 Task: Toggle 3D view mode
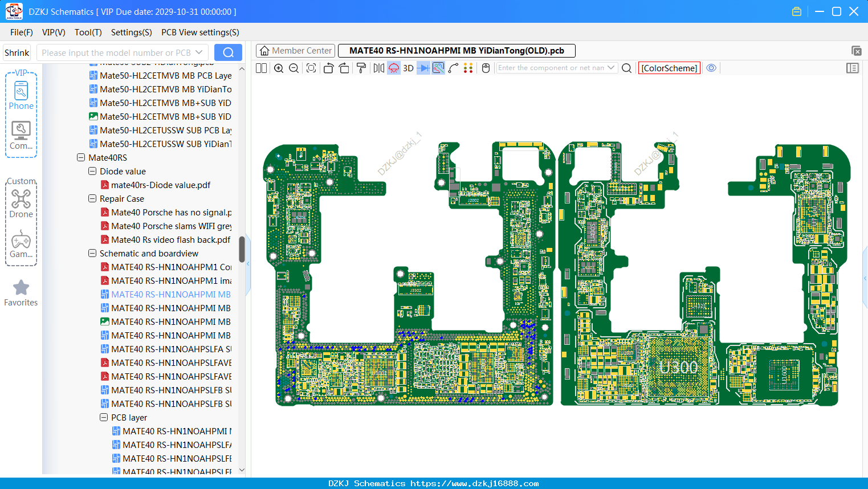click(x=408, y=68)
